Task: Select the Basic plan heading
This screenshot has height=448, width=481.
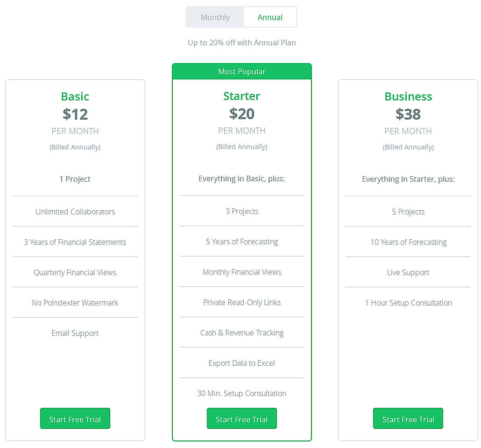Action: (x=75, y=96)
